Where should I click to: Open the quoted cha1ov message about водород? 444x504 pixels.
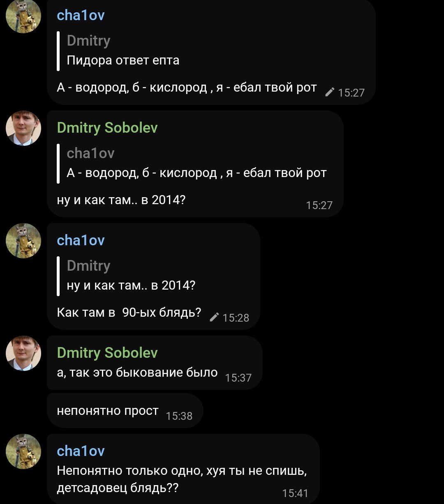click(x=197, y=163)
